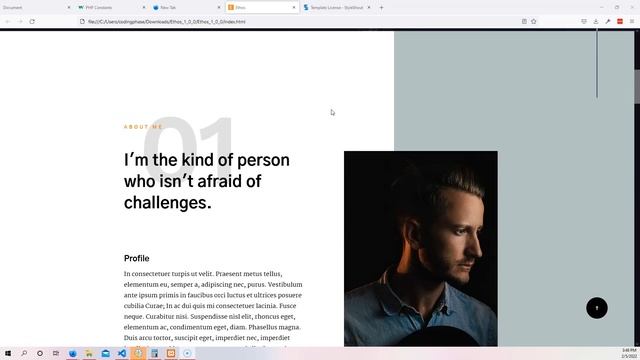The height and width of the screenshot is (360, 640).
Task: Close the New Tab tab
Action: point(218,7)
